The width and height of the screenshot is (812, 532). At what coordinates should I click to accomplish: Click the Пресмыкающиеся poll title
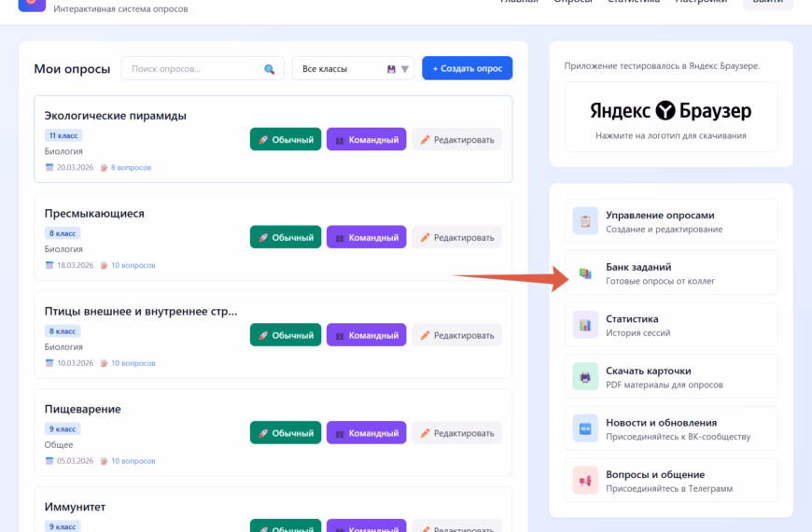[94, 214]
